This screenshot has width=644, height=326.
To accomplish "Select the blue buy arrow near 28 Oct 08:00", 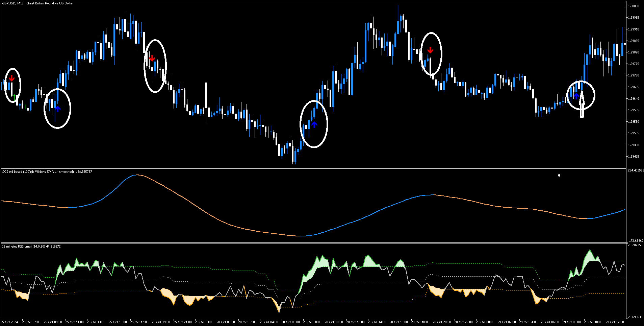I will (314, 125).
